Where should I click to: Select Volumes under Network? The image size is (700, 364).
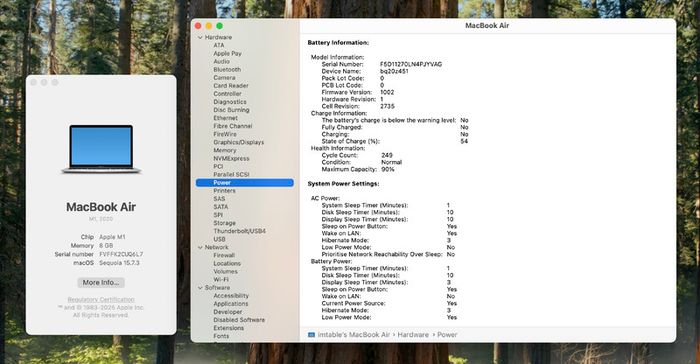point(225,272)
